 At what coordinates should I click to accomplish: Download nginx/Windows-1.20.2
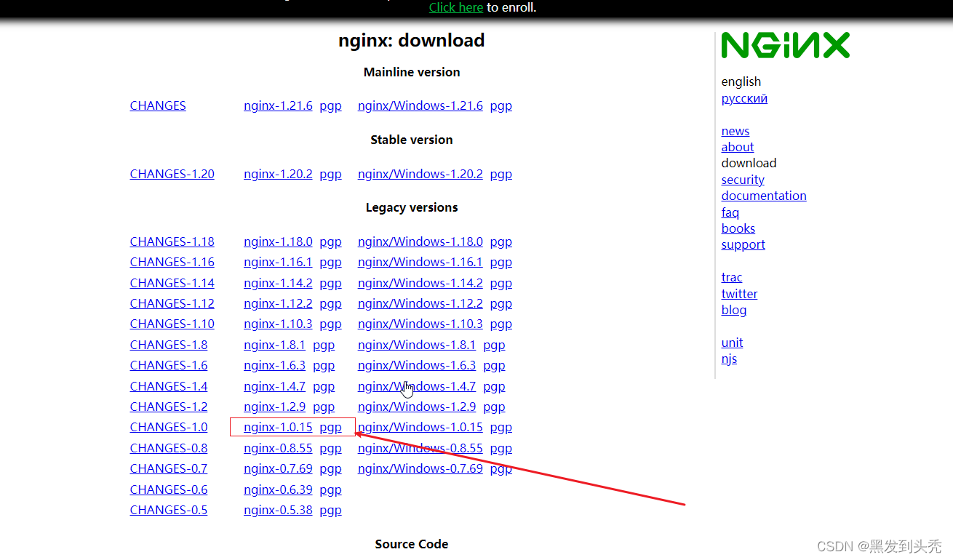click(x=420, y=174)
